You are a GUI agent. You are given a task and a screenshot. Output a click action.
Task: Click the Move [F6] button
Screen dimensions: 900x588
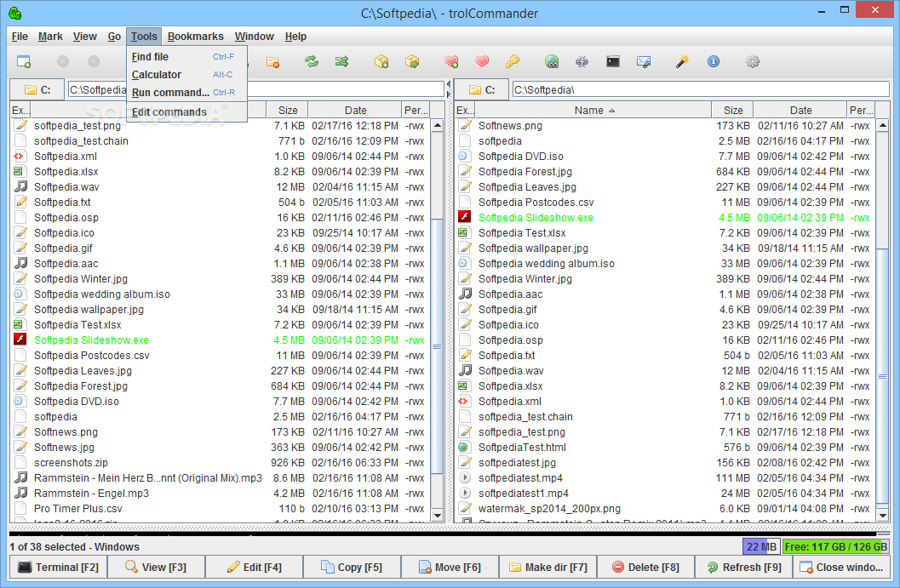450,567
